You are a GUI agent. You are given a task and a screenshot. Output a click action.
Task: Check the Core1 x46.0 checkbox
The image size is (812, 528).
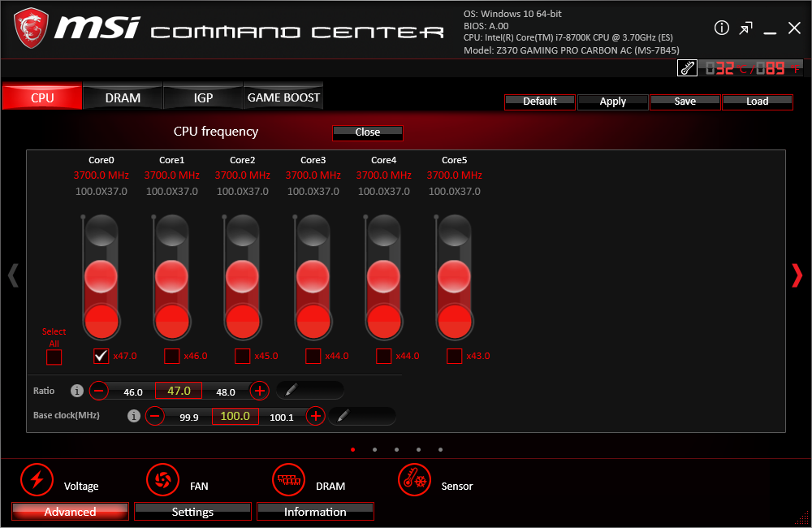171,356
